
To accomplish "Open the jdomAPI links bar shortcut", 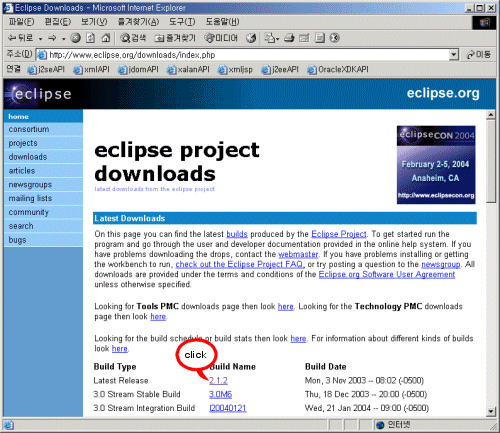I will [x=139, y=69].
